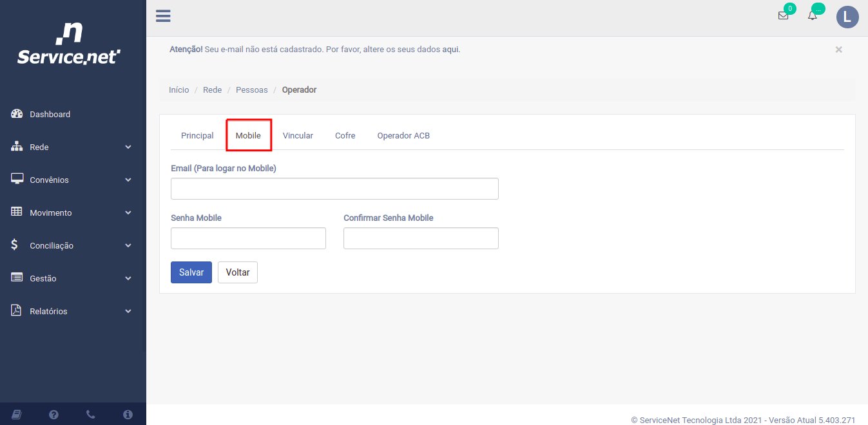The height and width of the screenshot is (425, 868).
Task: Open the Operador ACB tab
Action: [403, 136]
